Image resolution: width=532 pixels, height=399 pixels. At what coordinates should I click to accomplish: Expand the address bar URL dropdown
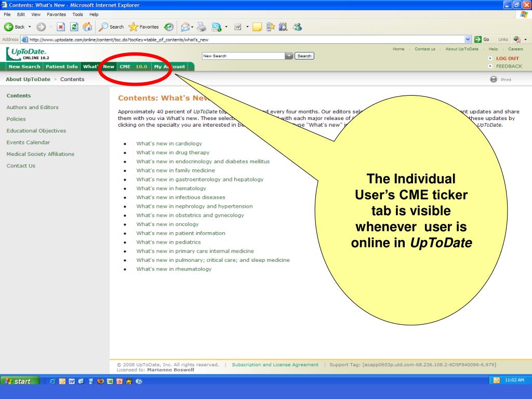[x=468, y=39]
